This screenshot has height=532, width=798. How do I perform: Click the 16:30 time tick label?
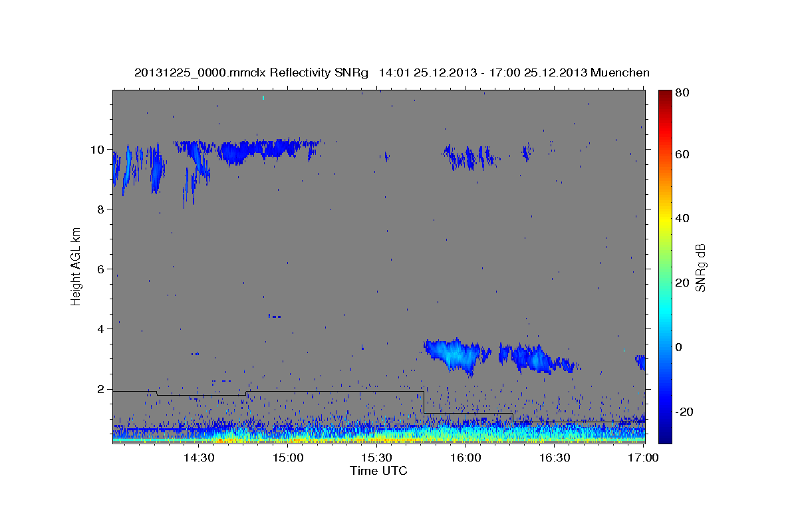tap(555, 458)
